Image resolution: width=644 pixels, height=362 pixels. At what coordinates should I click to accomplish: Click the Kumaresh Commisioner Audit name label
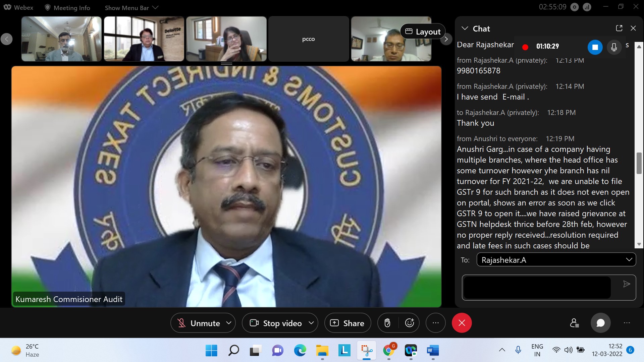(x=69, y=299)
